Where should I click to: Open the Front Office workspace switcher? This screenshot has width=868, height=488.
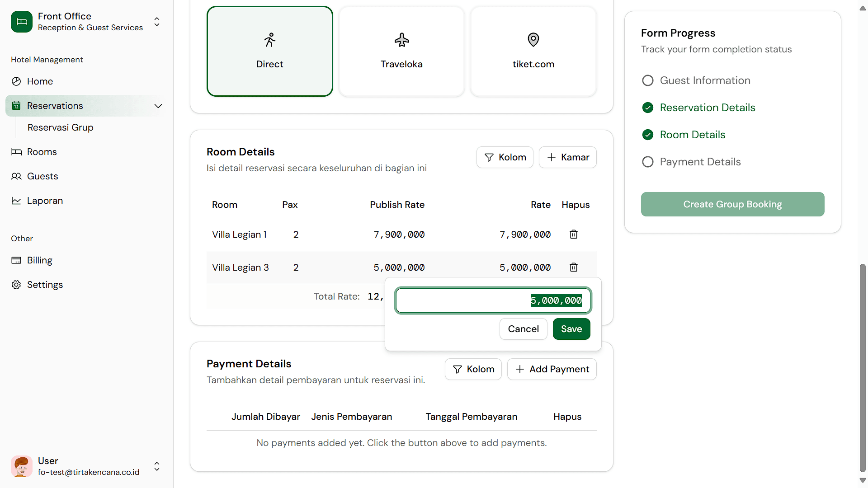click(x=157, y=22)
